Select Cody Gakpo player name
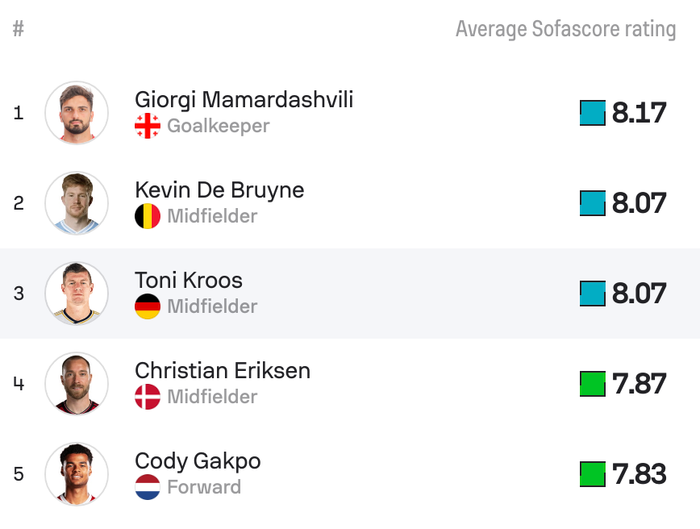 198,461
